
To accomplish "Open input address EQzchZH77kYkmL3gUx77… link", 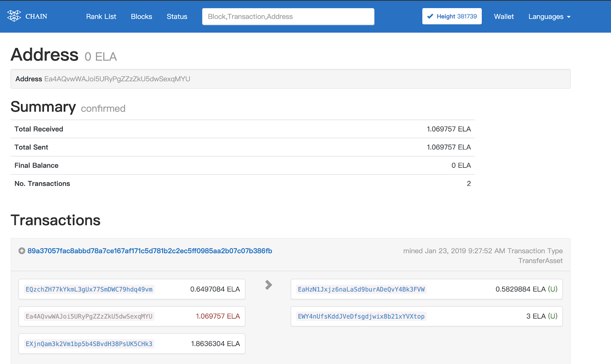I will [x=89, y=290].
